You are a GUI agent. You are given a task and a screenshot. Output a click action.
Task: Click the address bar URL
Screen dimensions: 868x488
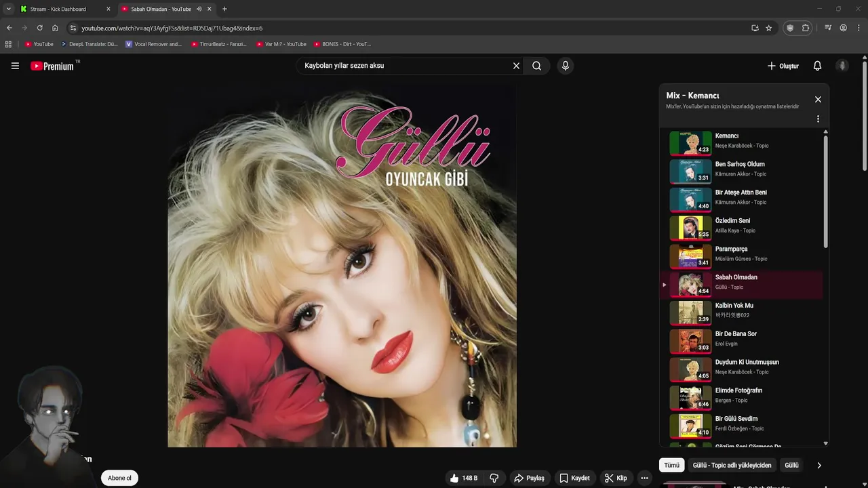pyautogui.click(x=172, y=28)
